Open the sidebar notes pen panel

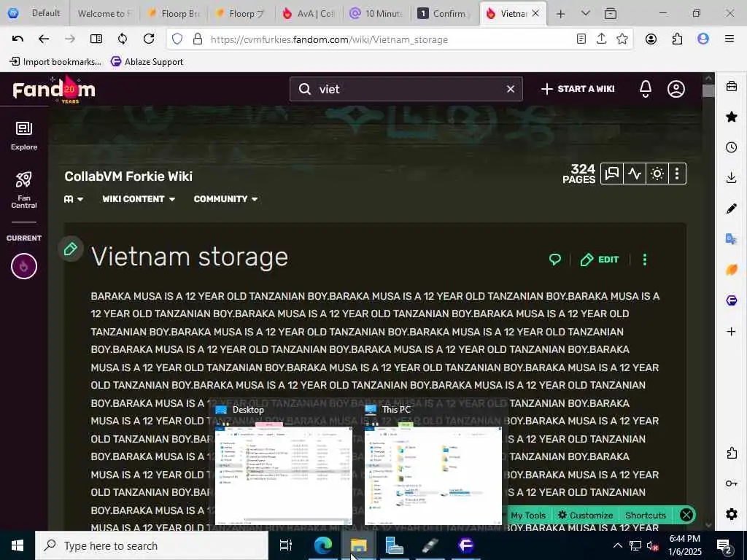[731, 209]
